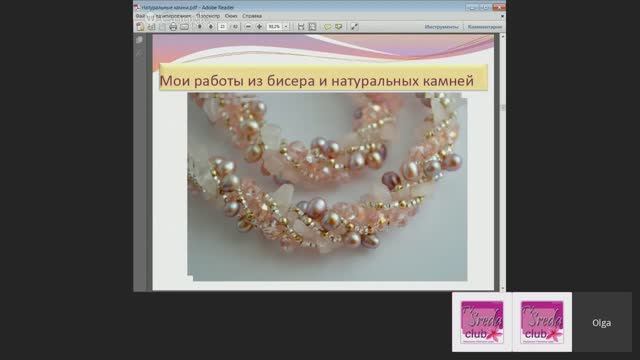Screen dimensions: 640x360
Task: Select second Sreda club participant thumbnail
Action: pyautogui.click(x=542, y=322)
